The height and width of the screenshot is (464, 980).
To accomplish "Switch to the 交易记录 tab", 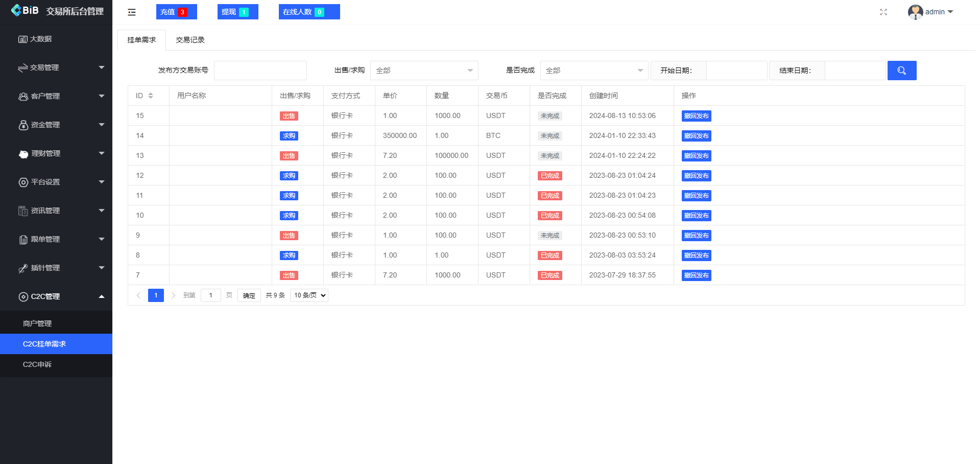I will (190, 40).
